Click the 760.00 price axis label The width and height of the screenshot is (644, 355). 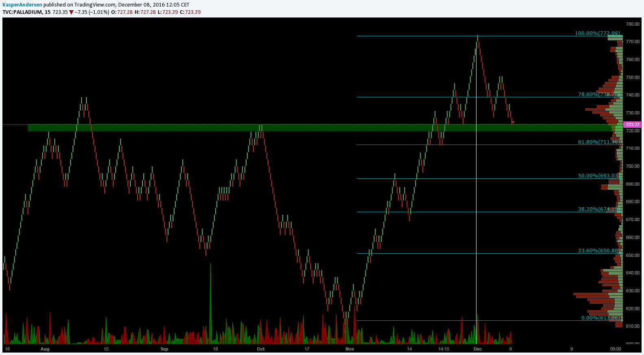tap(633, 59)
